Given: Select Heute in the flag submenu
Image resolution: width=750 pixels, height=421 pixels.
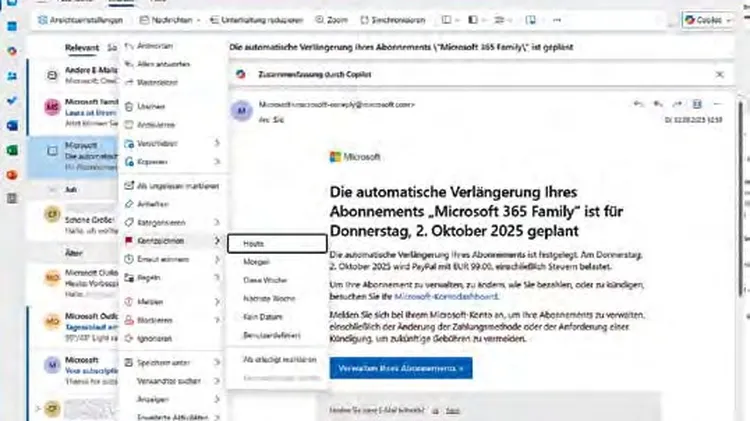Looking at the screenshot, I should coord(251,243).
